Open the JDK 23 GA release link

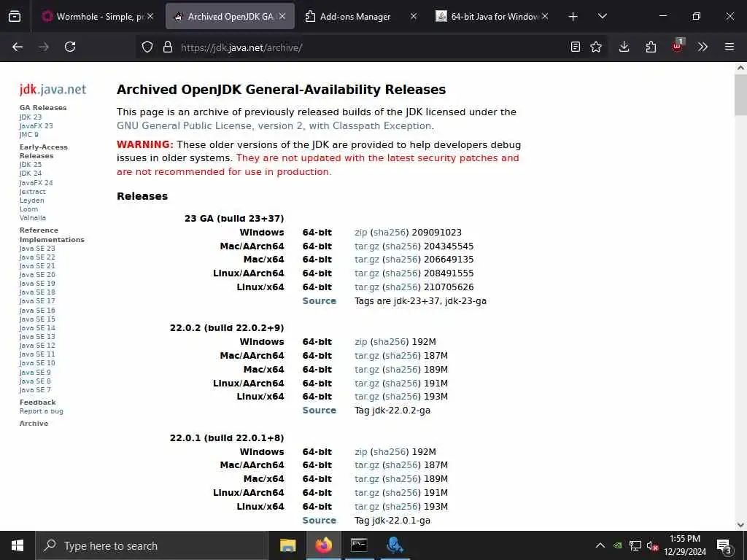pyautogui.click(x=31, y=117)
